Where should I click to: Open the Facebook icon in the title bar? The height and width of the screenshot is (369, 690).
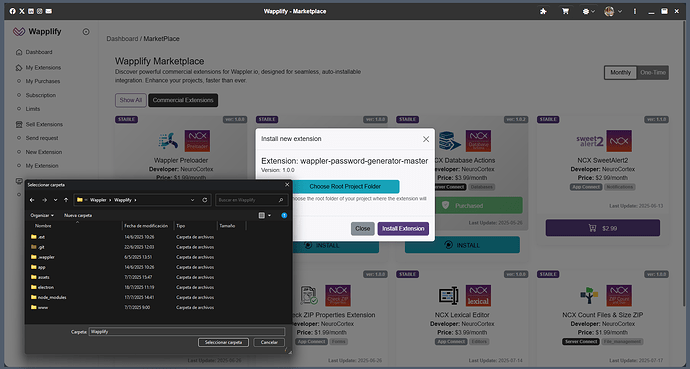pyautogui.click(x=12, y=11)
